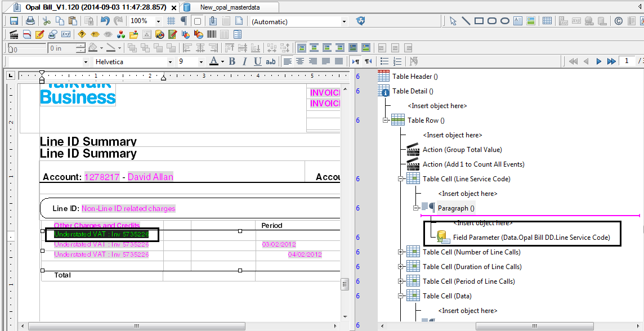Toggle italic formatting

click(245, 61)
